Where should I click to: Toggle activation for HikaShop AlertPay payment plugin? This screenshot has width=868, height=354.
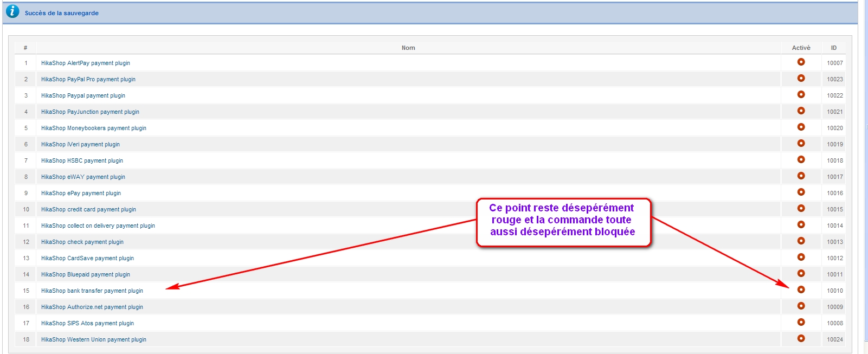(801, 62)
